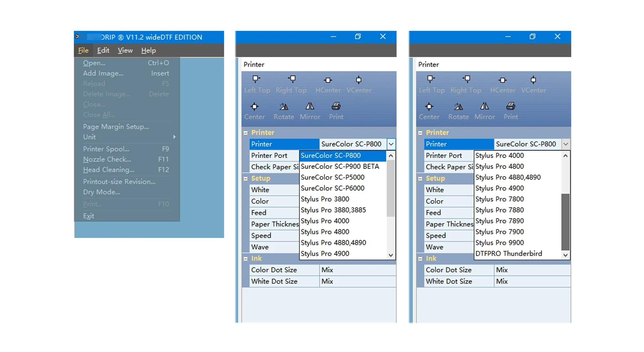Choose Dry Mode... from the File menu
Viewport: 644px width, 352px height.
127,192
